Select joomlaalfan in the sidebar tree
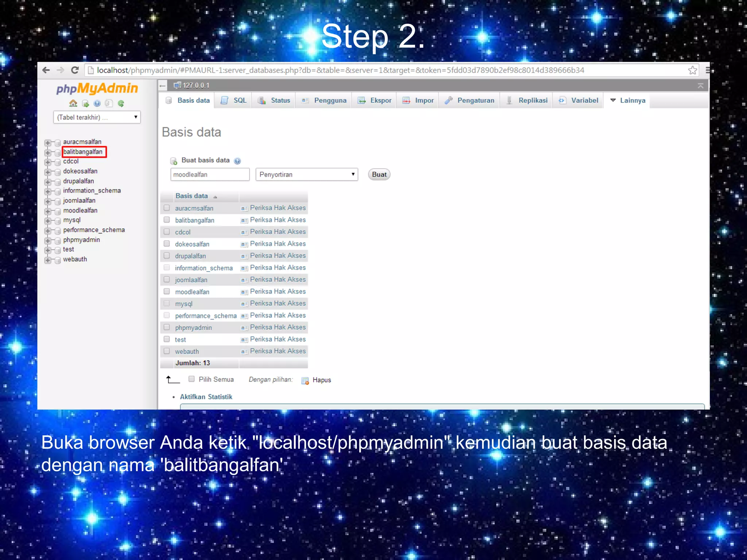747x560 pixels. (79, 201)
